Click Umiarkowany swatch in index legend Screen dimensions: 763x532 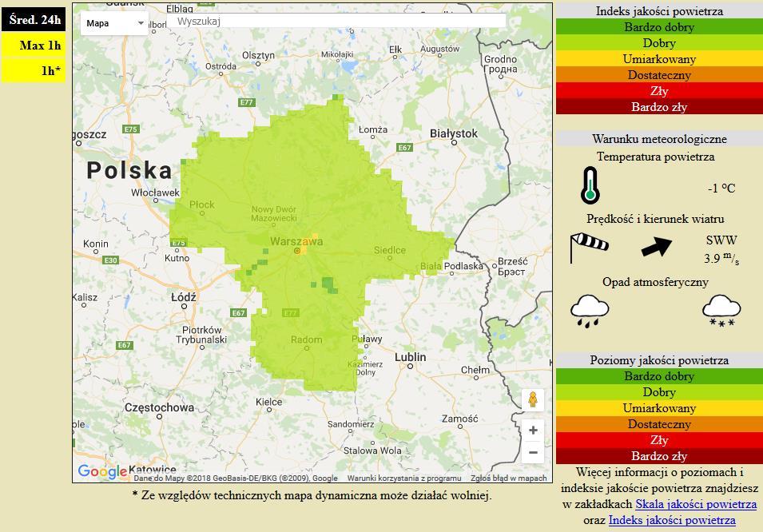pos(659,59)
